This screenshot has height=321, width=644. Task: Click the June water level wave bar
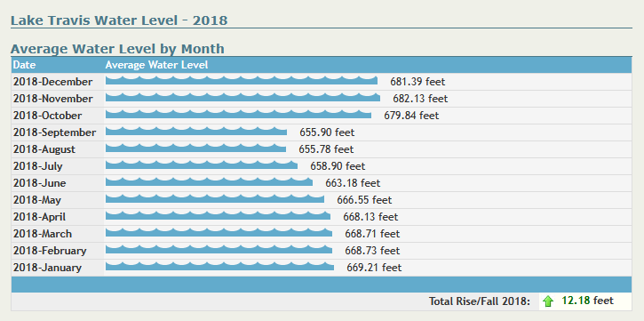click(209, 181)
